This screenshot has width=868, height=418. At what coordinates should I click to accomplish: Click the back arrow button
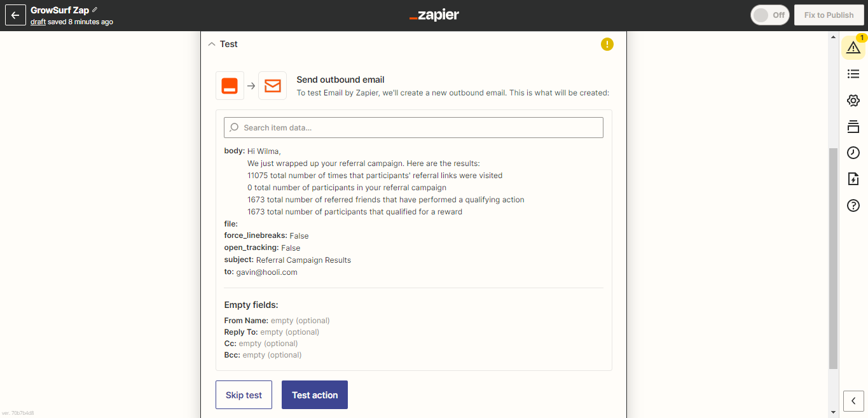click(x=15, y=15)
